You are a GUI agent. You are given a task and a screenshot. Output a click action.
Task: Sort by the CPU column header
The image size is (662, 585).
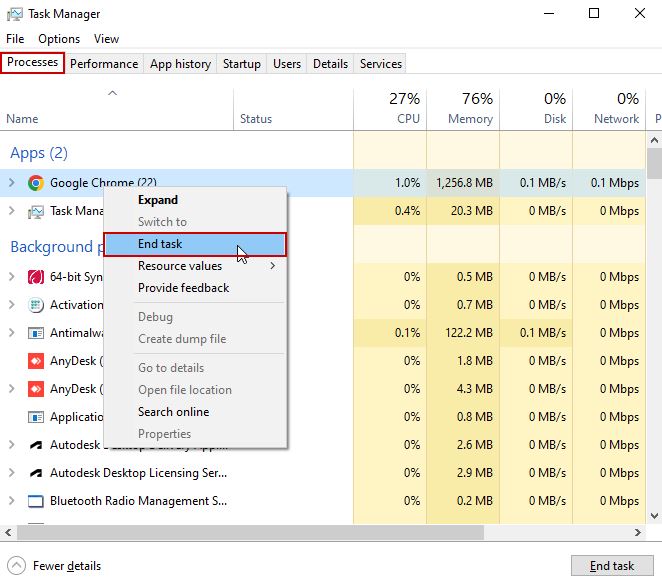(390, 109)
